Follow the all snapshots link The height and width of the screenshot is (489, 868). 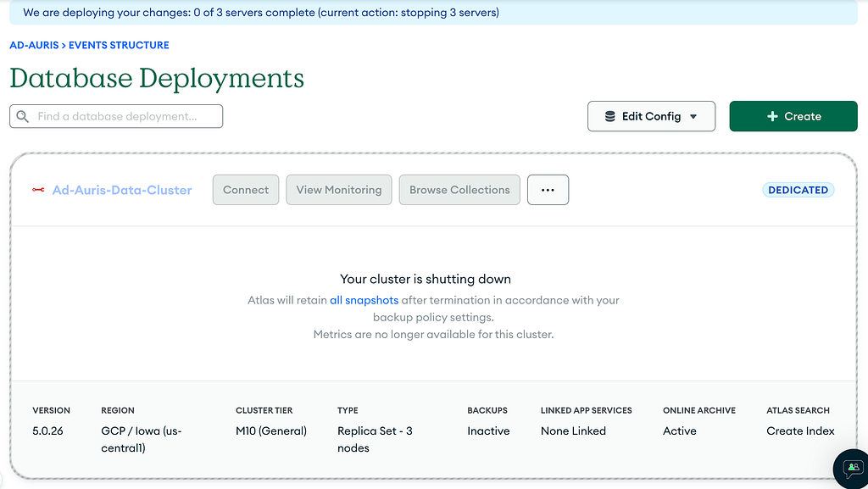point(364,300)
